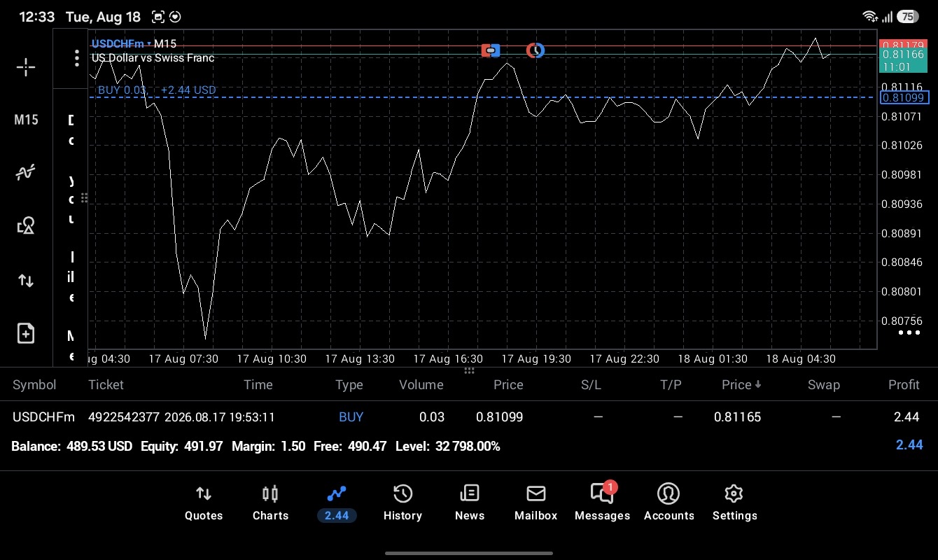
Task: Tap the Equity 491.97 value
Action: (x=203, y=446)
